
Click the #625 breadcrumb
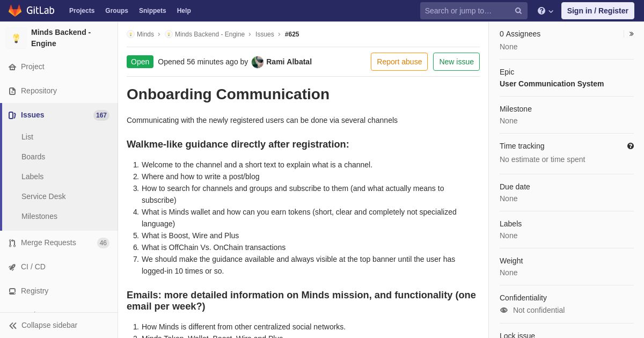click(x=292, y=34)
